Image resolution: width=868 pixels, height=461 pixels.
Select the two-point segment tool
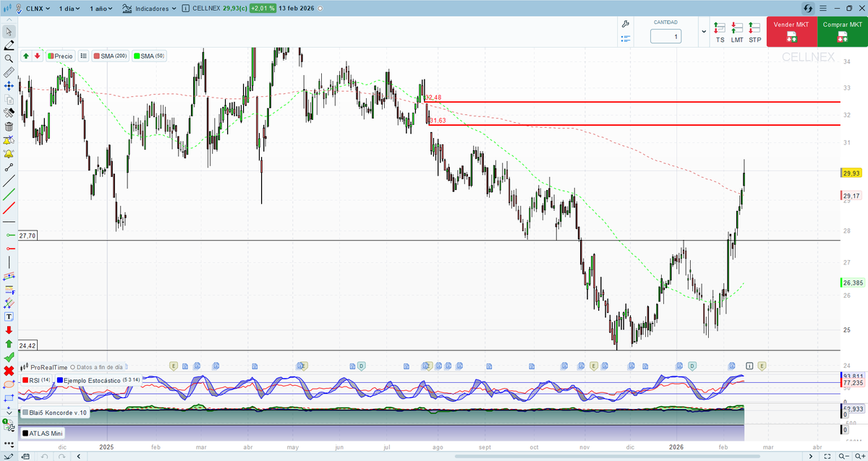pyautogui.click(x=9, y=168)
